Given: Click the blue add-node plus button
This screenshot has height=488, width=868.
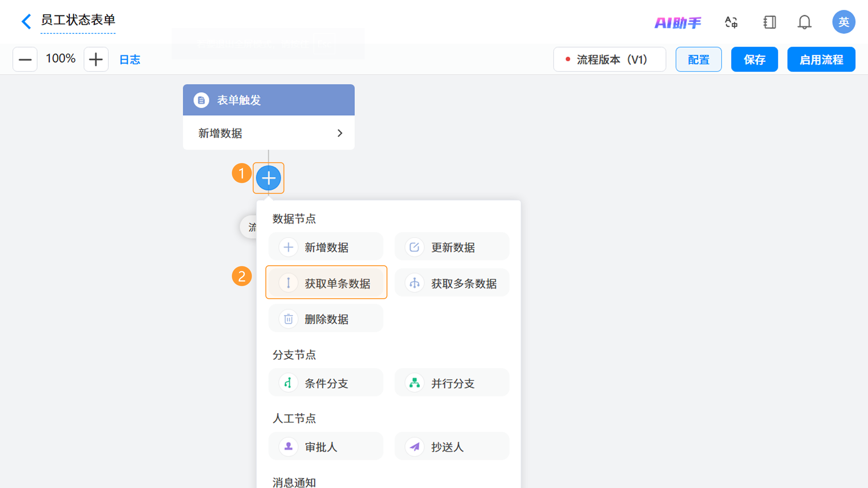Looking at the screenshot, I should coord(269,178).
